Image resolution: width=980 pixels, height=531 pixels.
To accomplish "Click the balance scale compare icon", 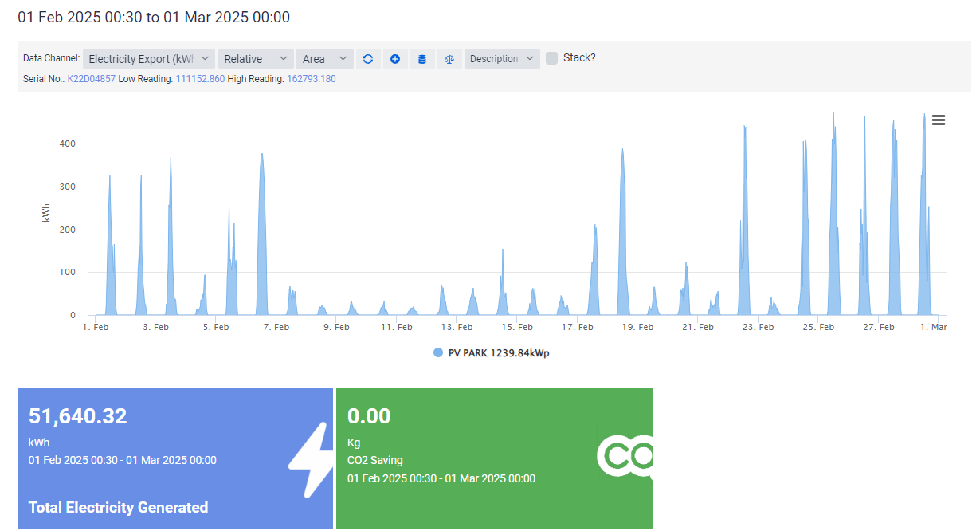I will point(449,59).
